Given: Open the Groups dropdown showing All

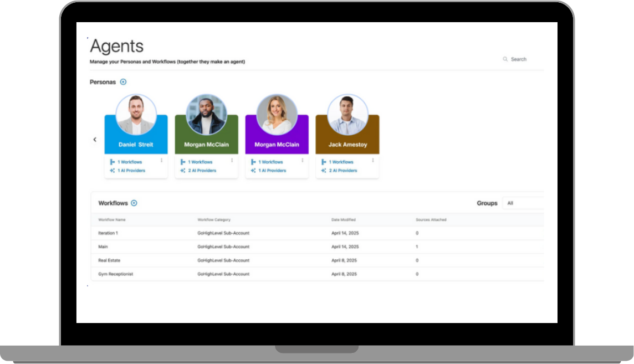Looking at the screenshot, I should click(x=523, y=203).
